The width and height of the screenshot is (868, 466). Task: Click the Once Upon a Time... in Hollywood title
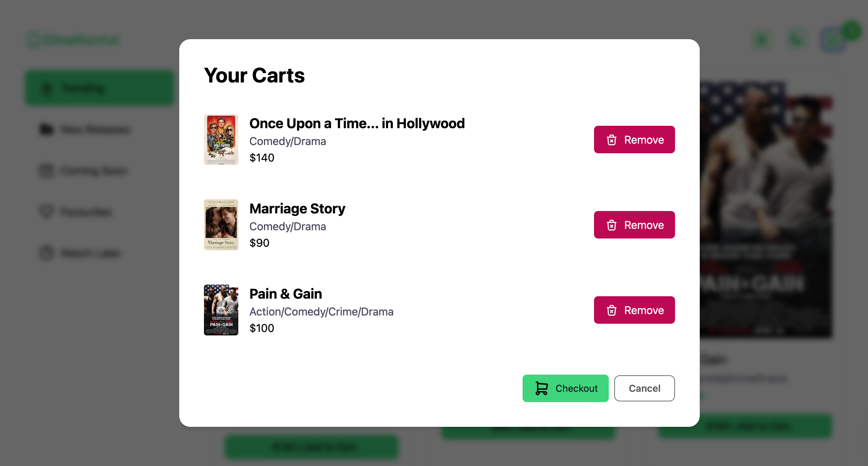point(357,123)
